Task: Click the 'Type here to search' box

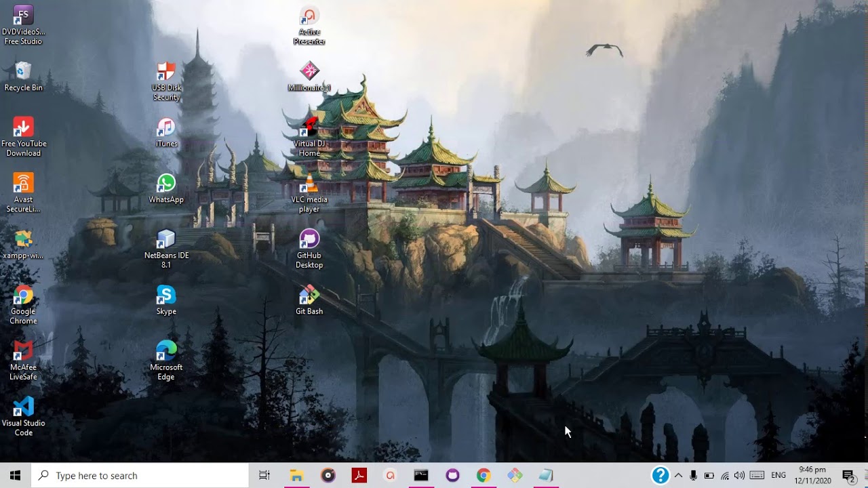Action: (x=140, y=475)
